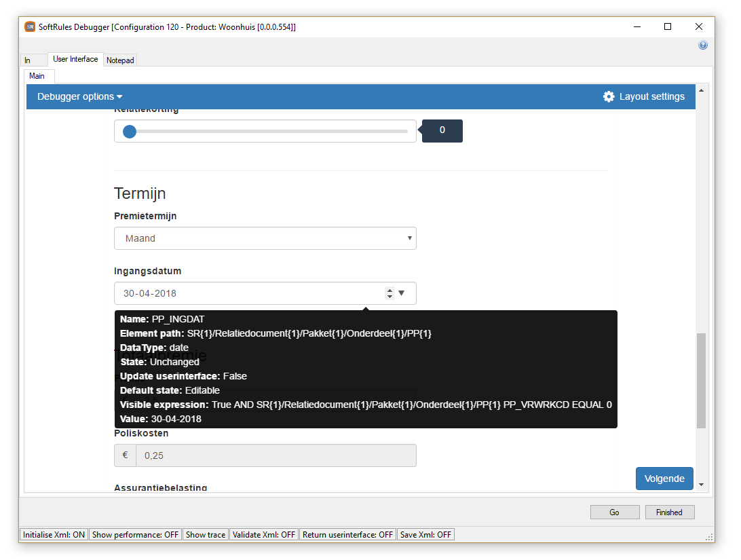The image size is (741, 560).
Task: Open Layout settings
Action: tap(644, 96)
